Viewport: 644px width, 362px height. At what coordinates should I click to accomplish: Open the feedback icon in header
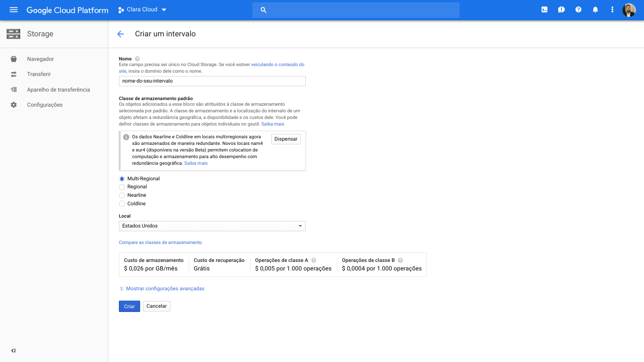click(x=561, y=9)
